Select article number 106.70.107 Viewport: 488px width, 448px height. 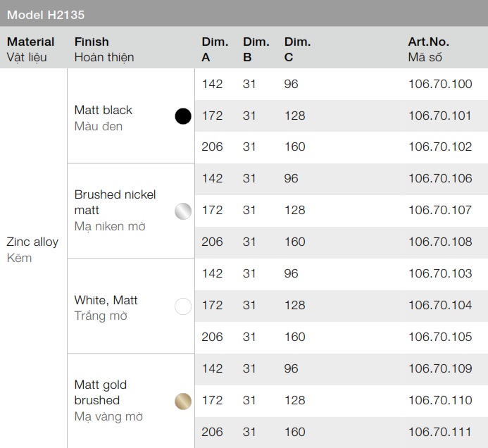440,211
